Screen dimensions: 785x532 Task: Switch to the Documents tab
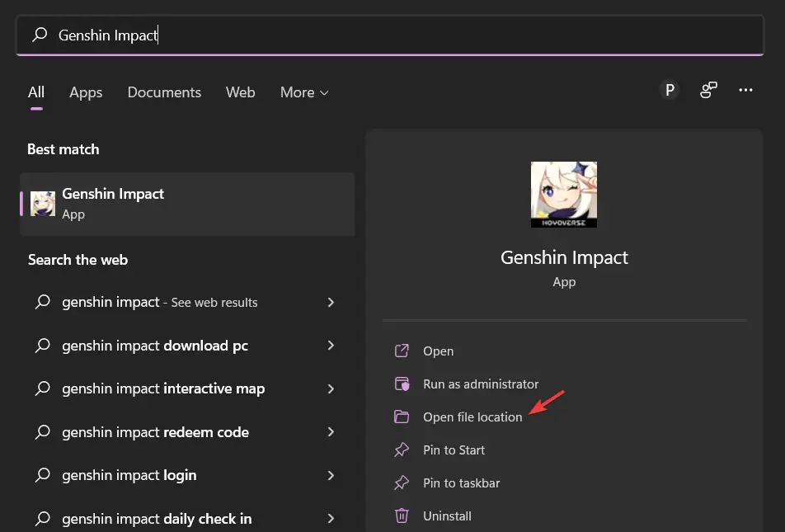164,92
